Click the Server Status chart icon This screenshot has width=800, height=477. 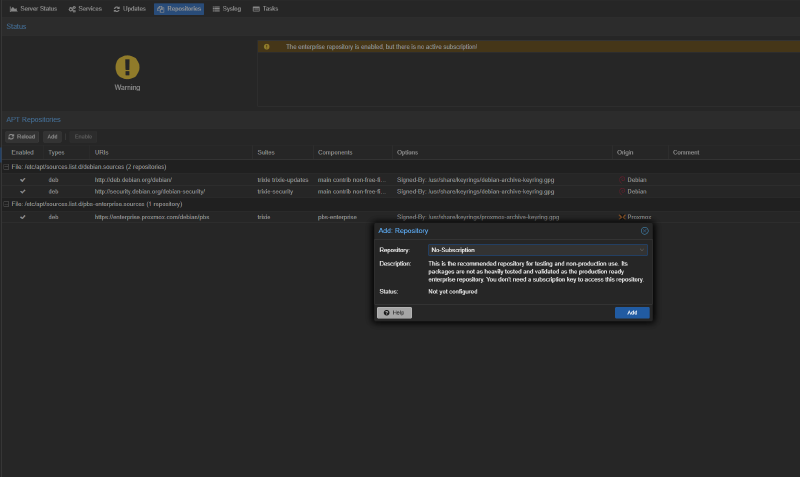[13, 9]
